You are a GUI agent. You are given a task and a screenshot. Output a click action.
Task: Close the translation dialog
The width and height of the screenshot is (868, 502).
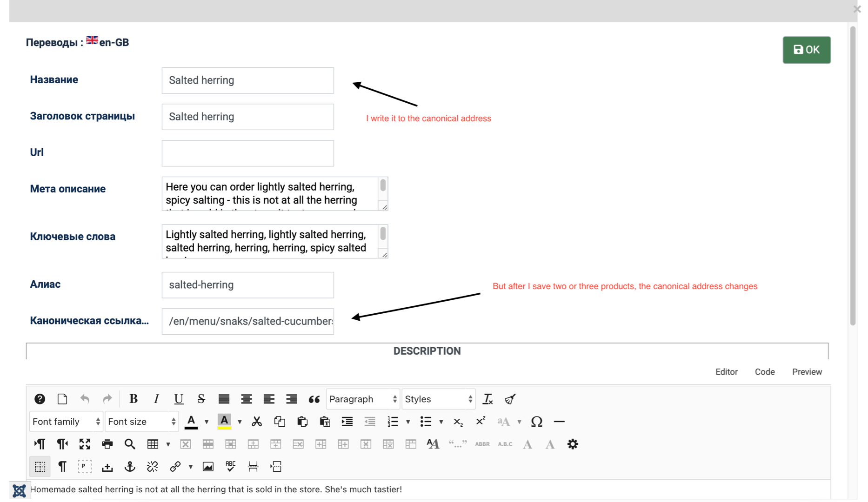[857, 9]
